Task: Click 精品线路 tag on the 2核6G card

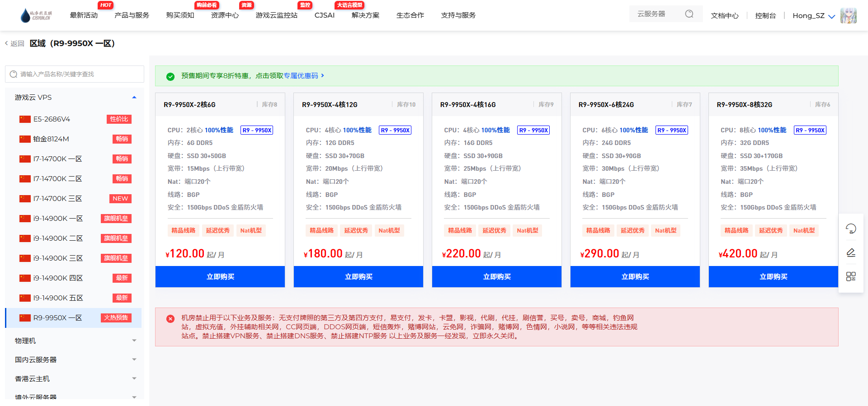Action: pos(183,231)
